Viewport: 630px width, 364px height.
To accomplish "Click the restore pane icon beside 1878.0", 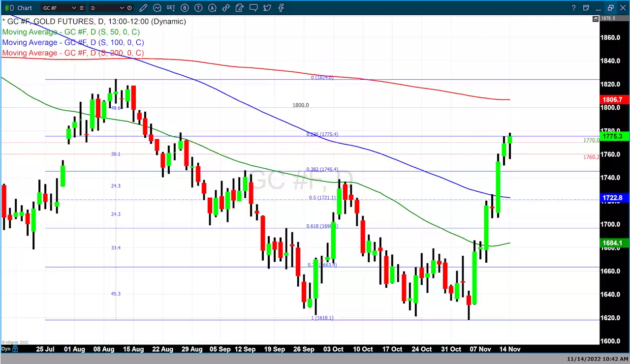I will (x=596, y=19).
